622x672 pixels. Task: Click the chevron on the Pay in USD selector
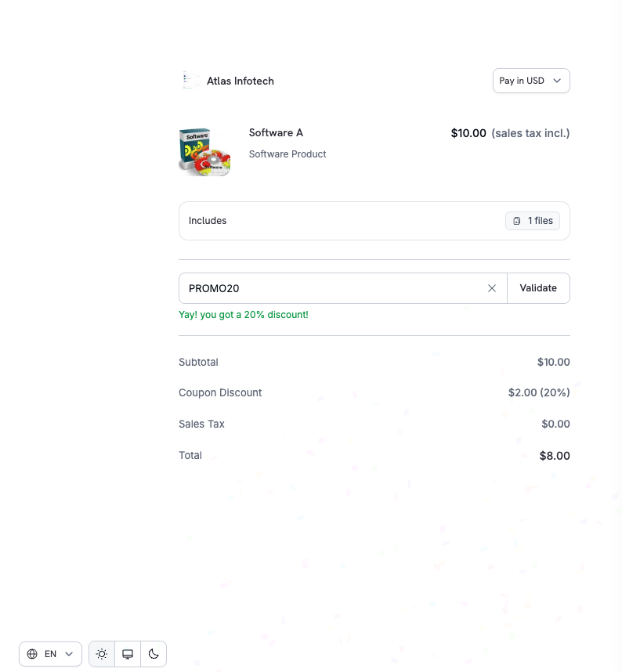coord(557,81)
